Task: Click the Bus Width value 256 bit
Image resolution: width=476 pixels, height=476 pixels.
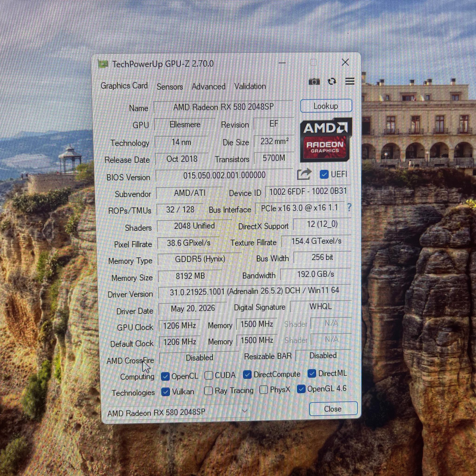Action: [x=322, y=258]
